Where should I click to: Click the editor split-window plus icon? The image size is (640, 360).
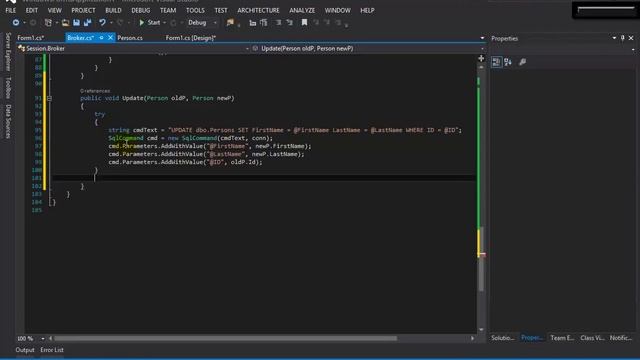pyautogui.click(x=481, y=58)
